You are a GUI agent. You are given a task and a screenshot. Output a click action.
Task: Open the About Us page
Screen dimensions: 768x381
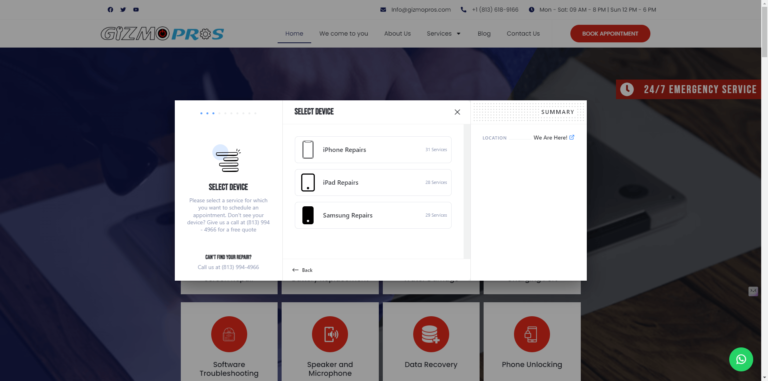click(397, 34)
